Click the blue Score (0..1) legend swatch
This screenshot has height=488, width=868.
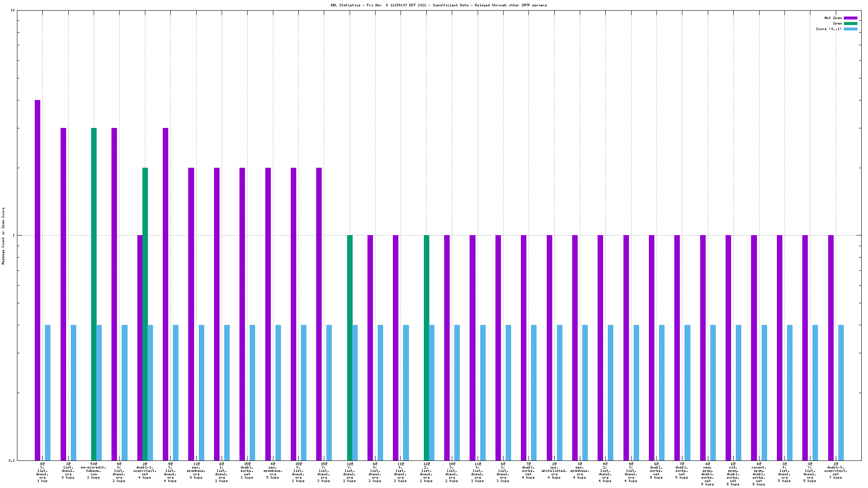[850, 29]
